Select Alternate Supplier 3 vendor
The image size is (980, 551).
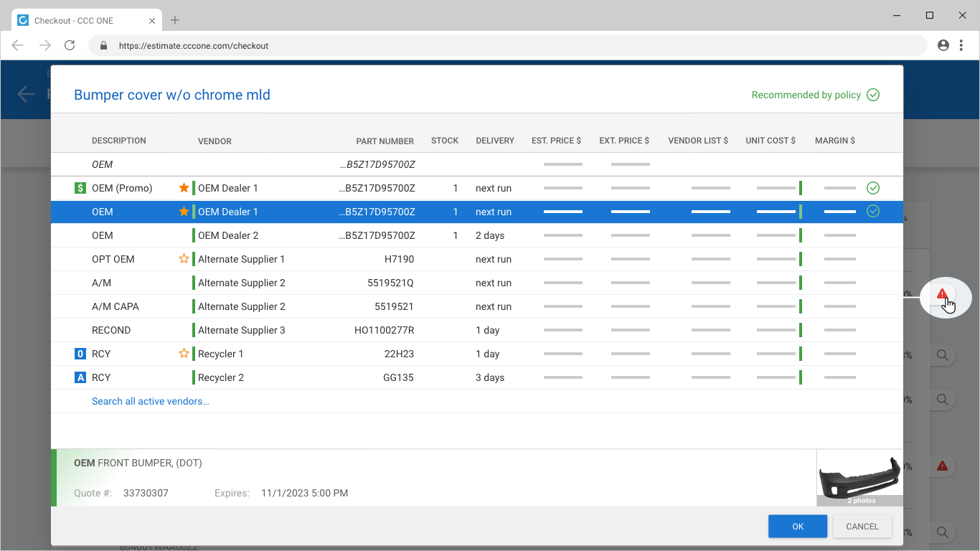tap(242, 330)
